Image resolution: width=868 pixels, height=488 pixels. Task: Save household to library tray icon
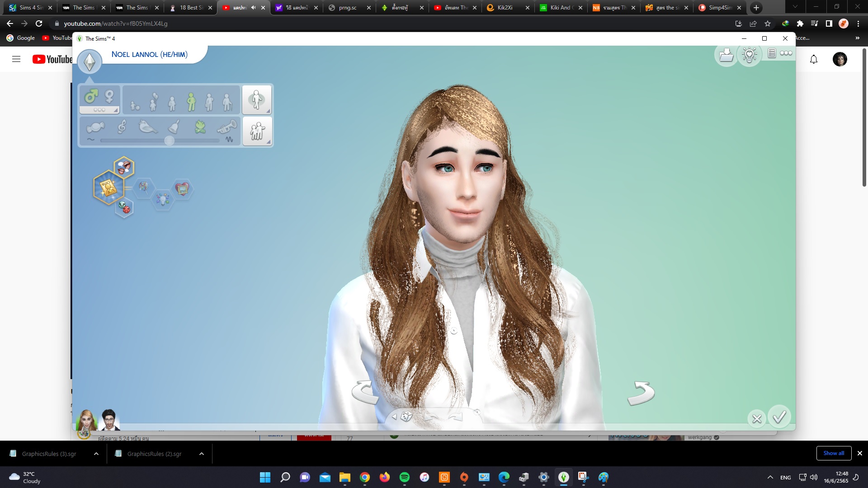pos(726,55)
